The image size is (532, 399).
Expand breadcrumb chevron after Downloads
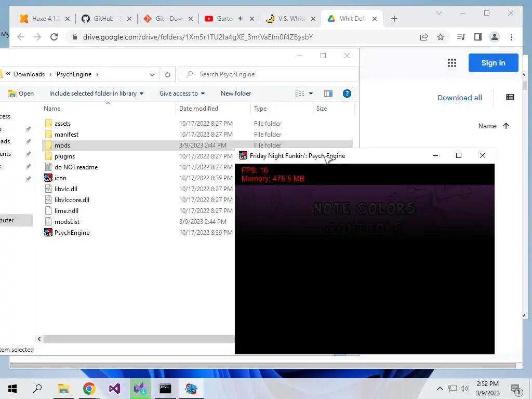pos(50,74)
